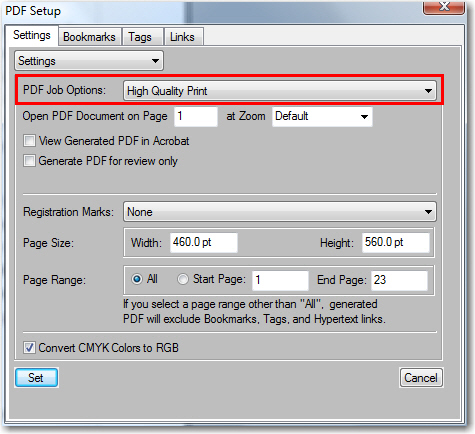This screenshot has width=475, height=434.
Task: Click the page Height input field
Action: coord(396,242)
